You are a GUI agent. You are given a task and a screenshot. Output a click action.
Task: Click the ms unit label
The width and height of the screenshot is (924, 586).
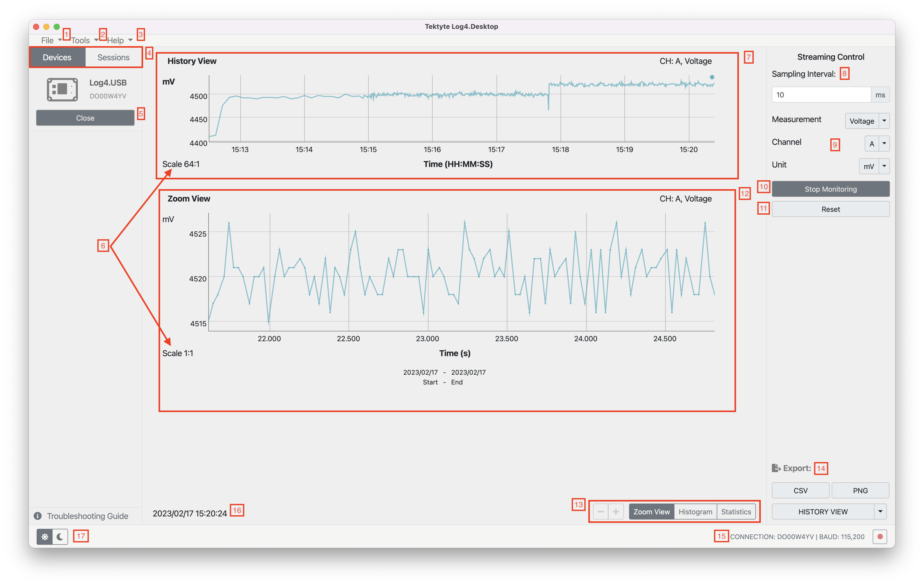pyautogui.click(x=880, y=95)
